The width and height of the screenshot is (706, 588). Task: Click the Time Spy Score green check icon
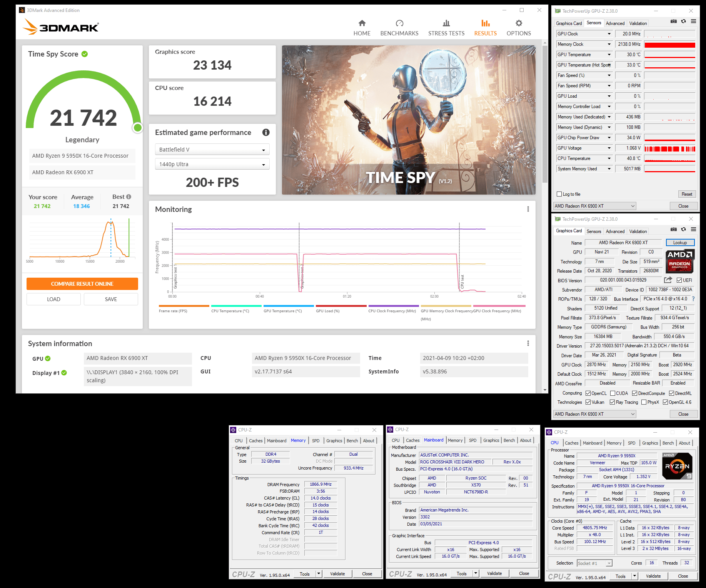[85, 54]
